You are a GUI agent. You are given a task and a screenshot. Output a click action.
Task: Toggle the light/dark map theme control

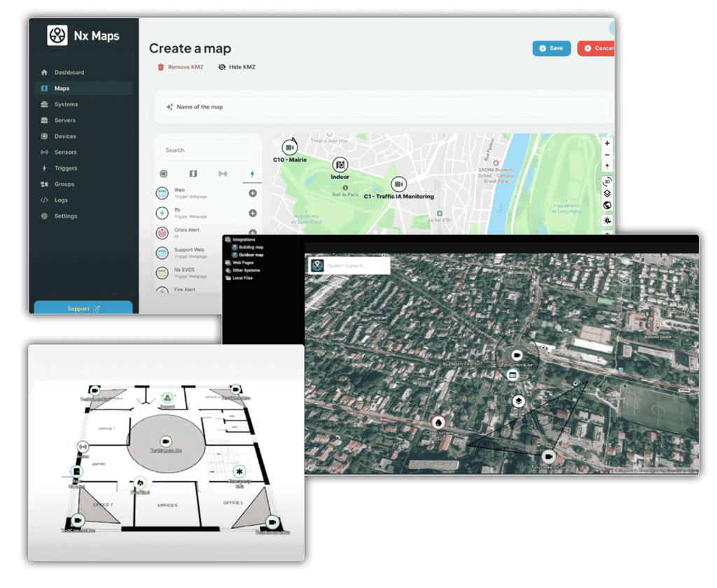pos(607,220)
